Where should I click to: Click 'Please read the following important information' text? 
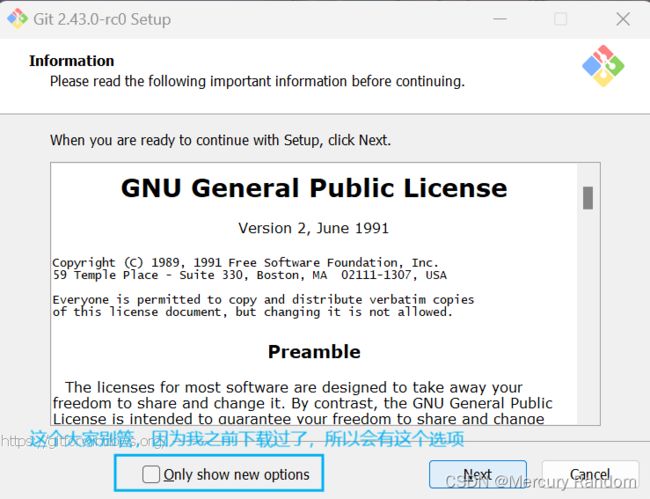257,81
